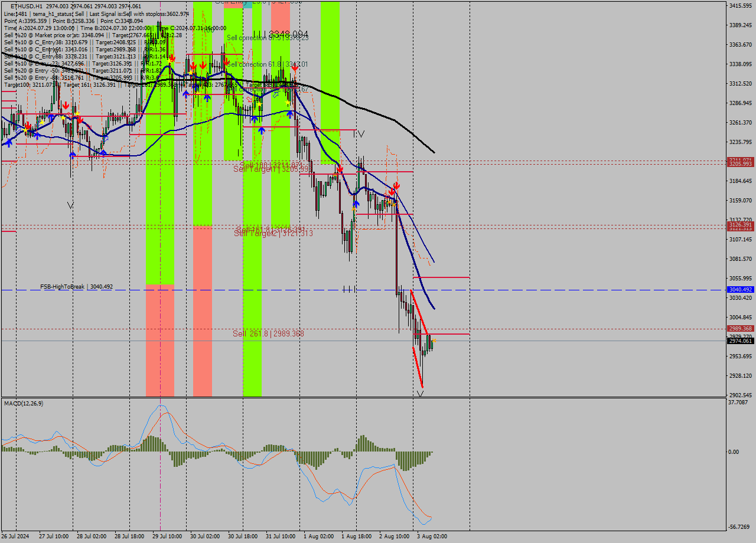Click the '1 Aug 18:00' time axis label
The width and height of the screenshot is (756, 543).
pos(356,537)
